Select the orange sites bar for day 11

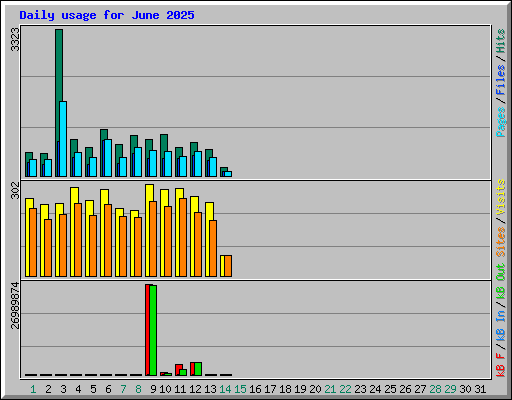(183, 237)
